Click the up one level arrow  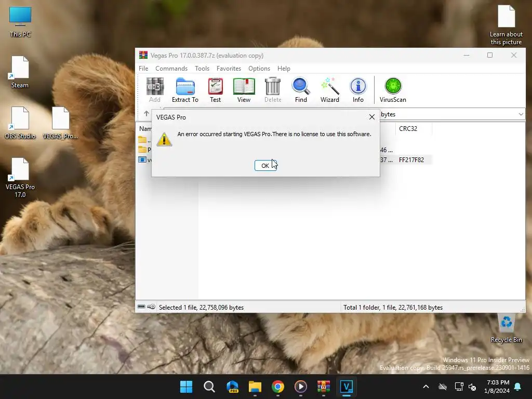coord(146,113)
